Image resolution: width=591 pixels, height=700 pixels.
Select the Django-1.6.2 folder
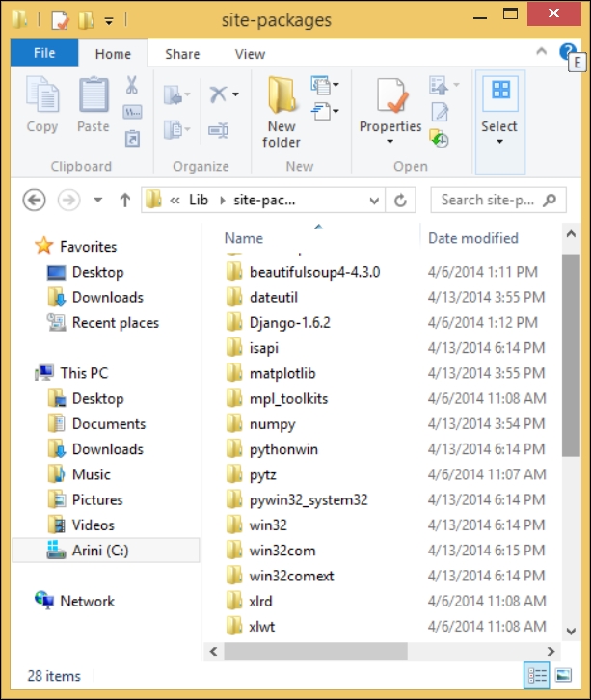(290, 322)
